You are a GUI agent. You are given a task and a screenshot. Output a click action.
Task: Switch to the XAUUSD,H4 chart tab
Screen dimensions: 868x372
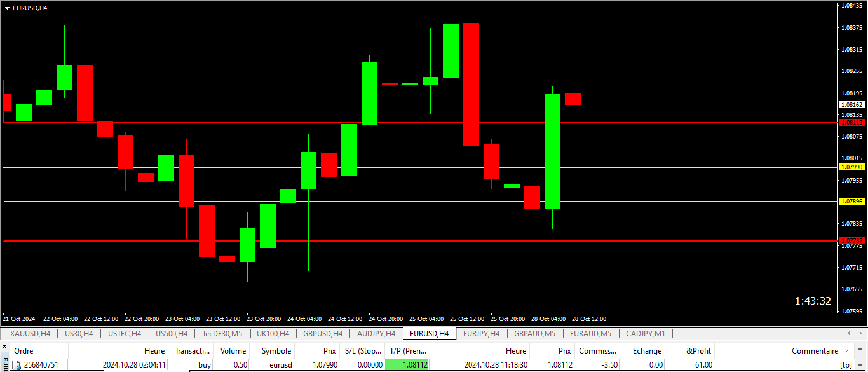point(30,333)
